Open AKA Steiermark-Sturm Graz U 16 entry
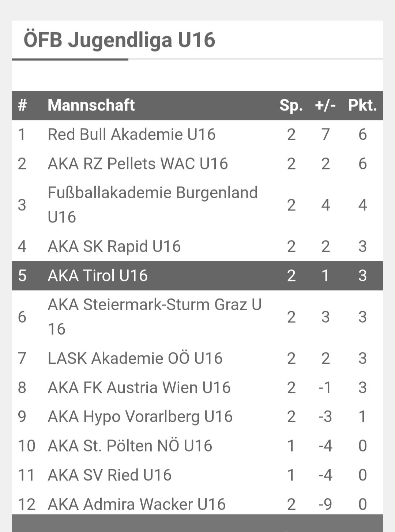 155,317
